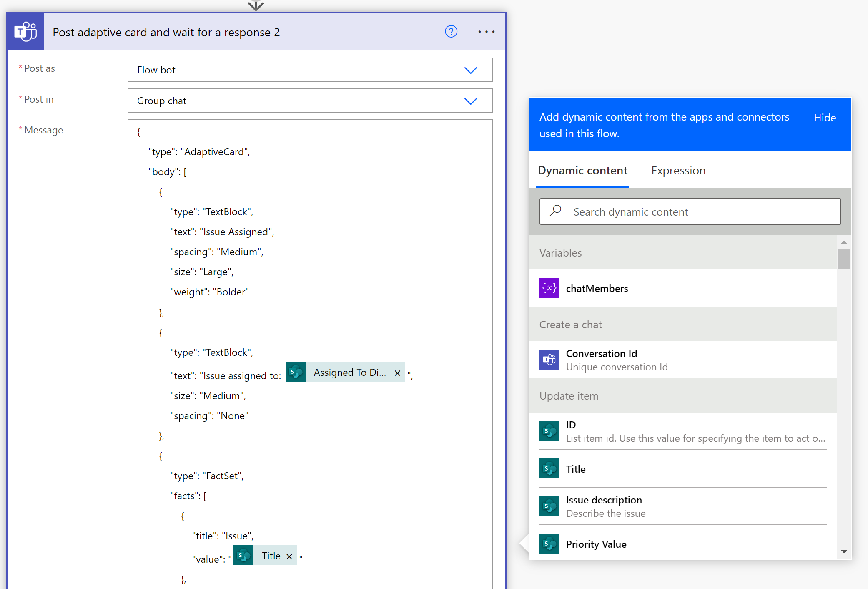The image size is (868, 589).
Task: Click the Search dynamic content field
Action: (x=690, y=212)
